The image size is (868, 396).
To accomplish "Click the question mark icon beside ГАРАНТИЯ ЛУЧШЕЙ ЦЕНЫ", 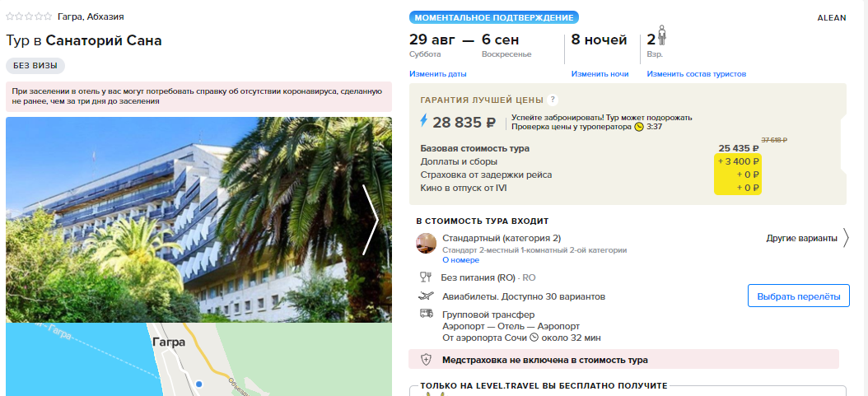I will pos(552,100).
